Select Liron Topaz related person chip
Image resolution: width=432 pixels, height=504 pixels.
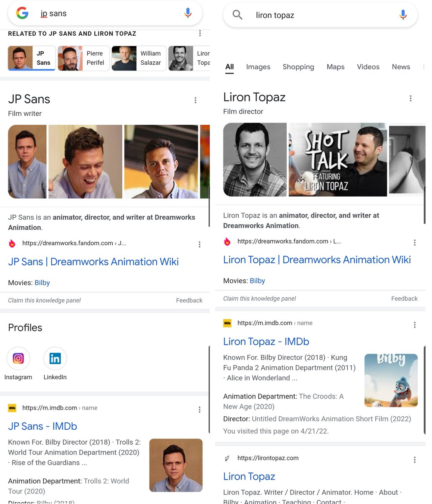pos(189,58)
